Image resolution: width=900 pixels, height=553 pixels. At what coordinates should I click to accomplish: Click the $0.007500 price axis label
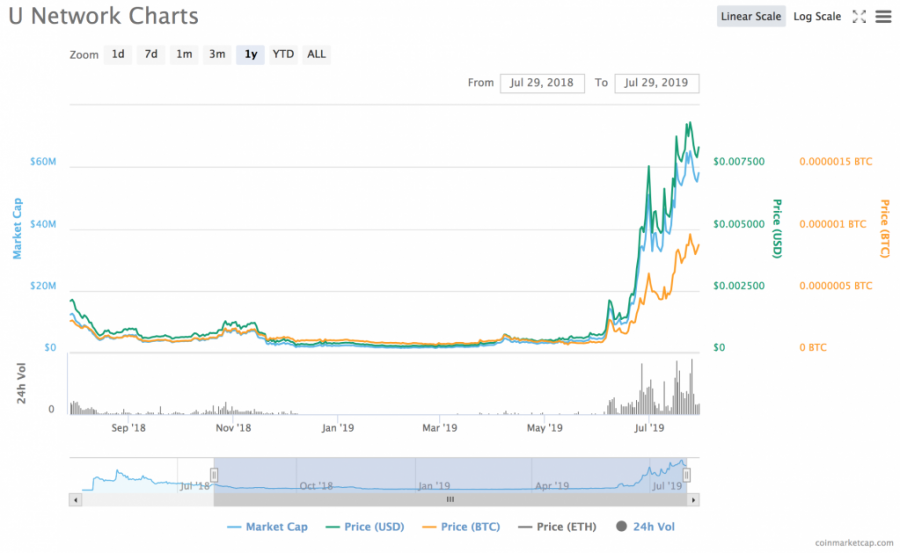[739, 162]
